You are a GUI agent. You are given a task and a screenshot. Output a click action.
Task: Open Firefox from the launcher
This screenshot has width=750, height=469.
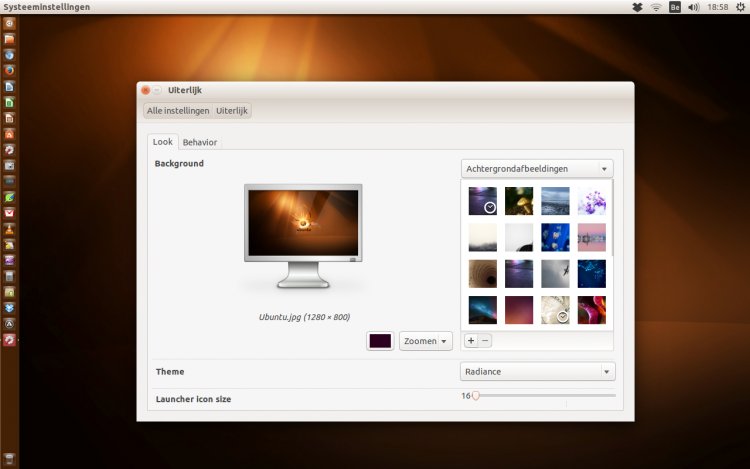click(9, 70)
